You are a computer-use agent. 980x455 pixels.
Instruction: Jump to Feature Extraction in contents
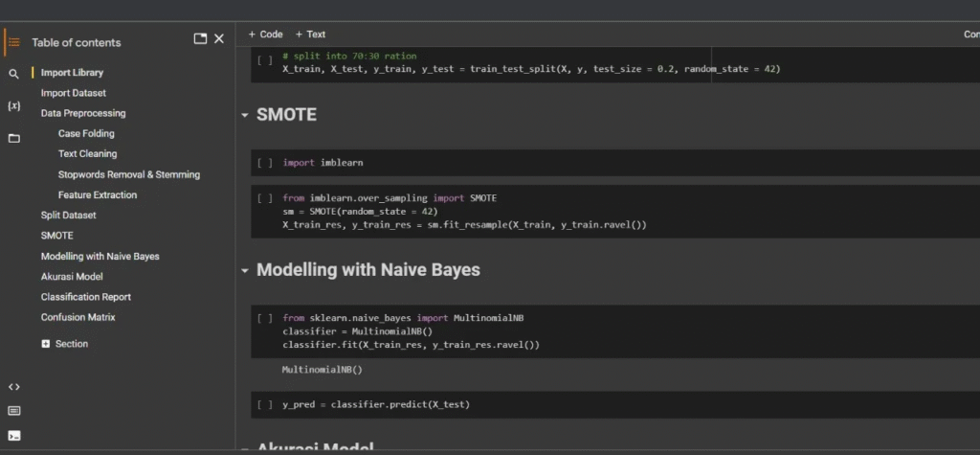97,194
